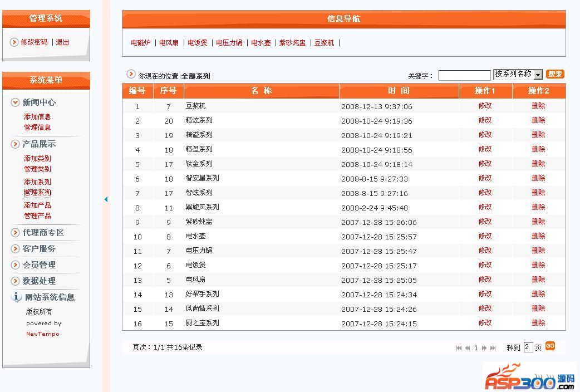Click the 名称 column header
580x392 pixels.
click(x=262, y=91)
